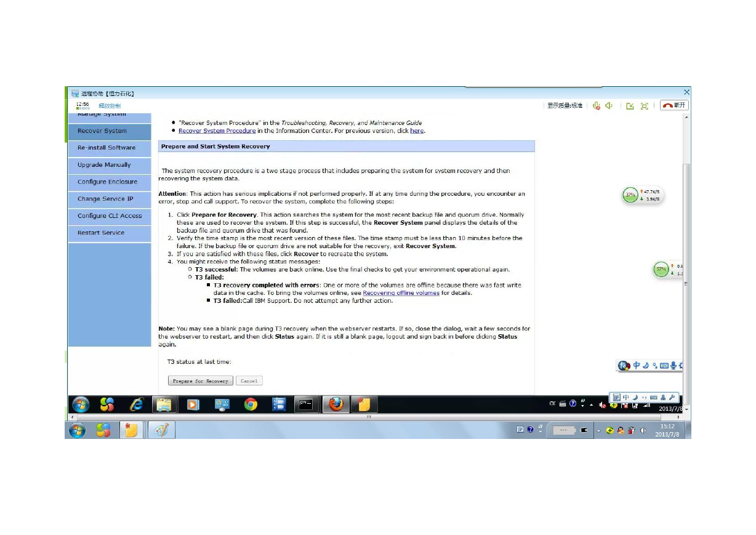The height and width of the screenshot is (535, 756).
Task: Open the colorful pinwheel icon on remote taskbar
Action: pos(107,404)
